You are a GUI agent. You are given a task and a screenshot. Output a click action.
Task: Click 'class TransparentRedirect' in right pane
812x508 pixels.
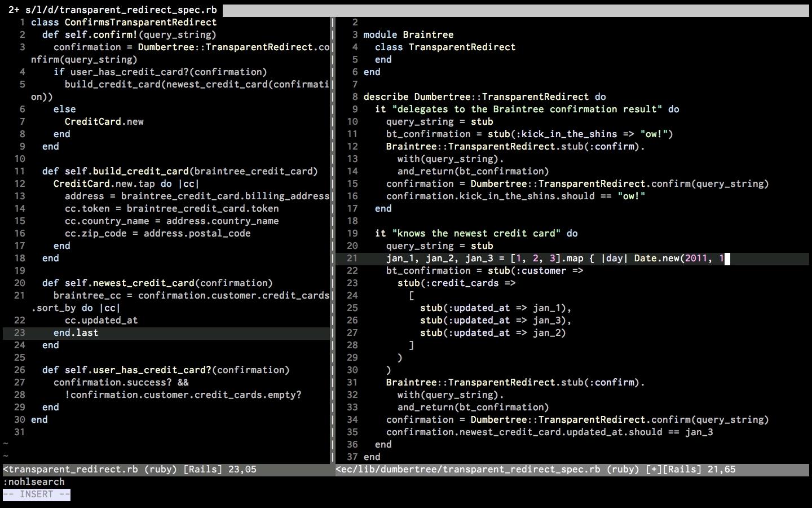445,47
